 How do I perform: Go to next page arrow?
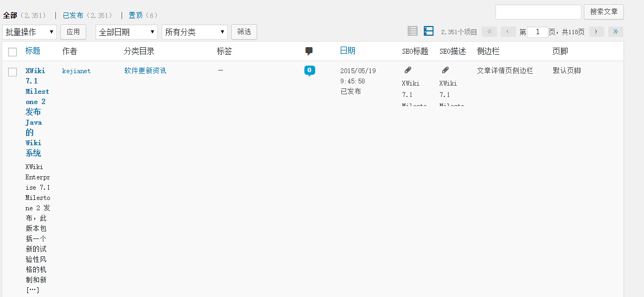tap(596, 32)
